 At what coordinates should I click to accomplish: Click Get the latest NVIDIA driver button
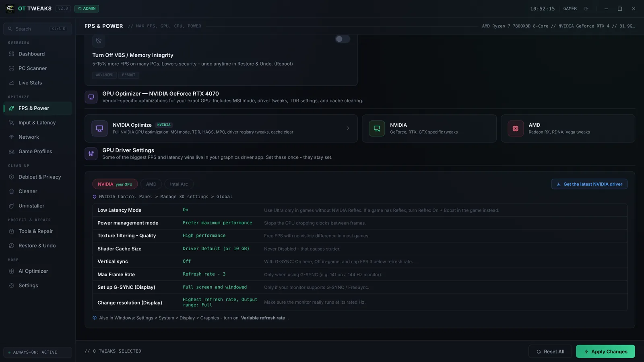589,184
